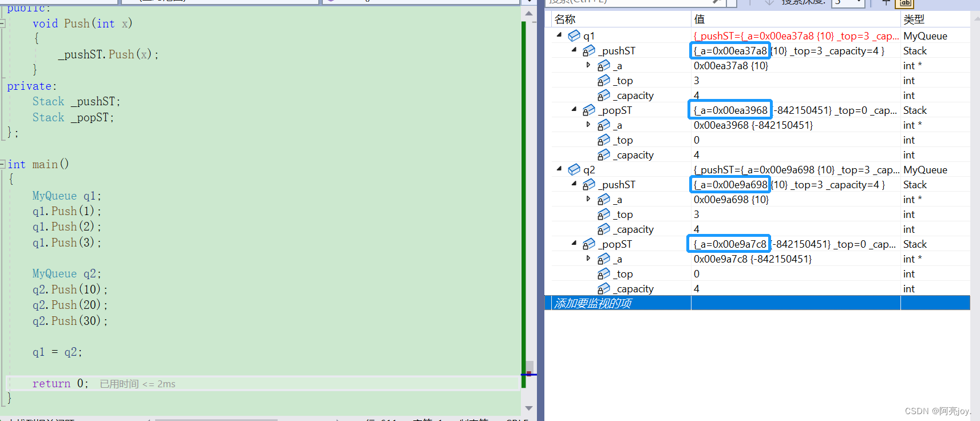Click the code line q1 = q2;
Screen dimensions: 980x421
57,352
